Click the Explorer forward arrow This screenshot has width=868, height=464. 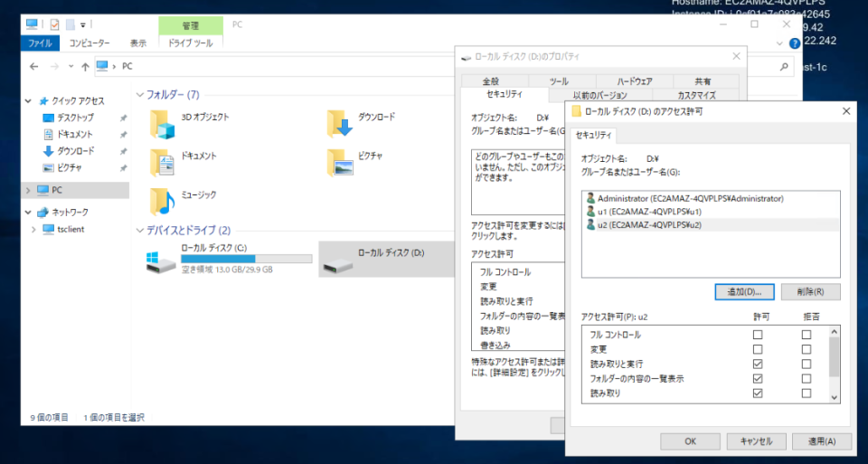pos(54,66)
